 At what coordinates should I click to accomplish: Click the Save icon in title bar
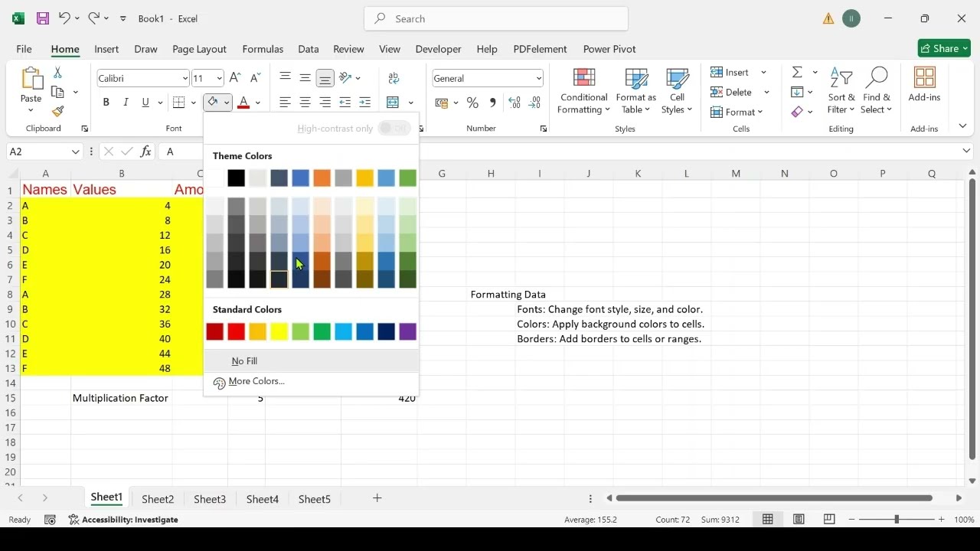point(43,18)
